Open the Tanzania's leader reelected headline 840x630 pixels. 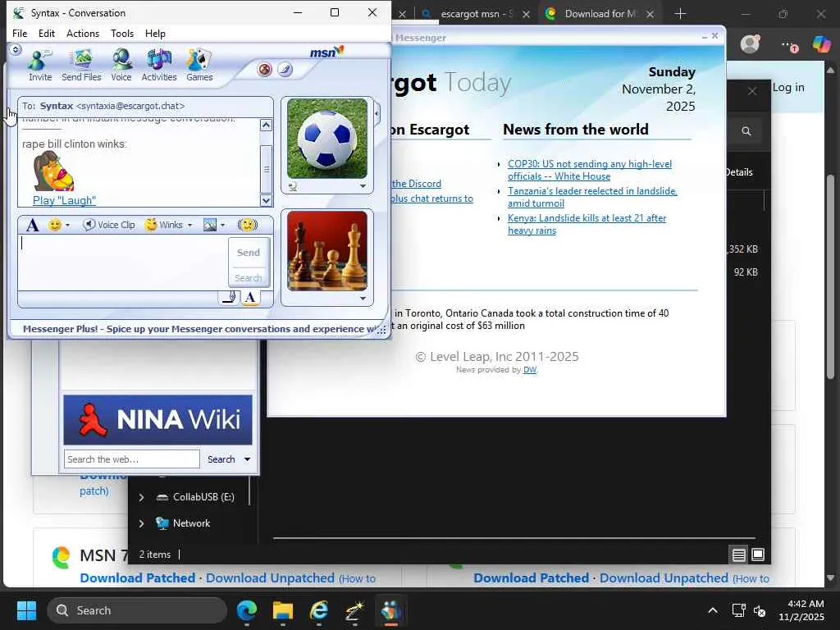pyautogui.click(x=592, y=197)
